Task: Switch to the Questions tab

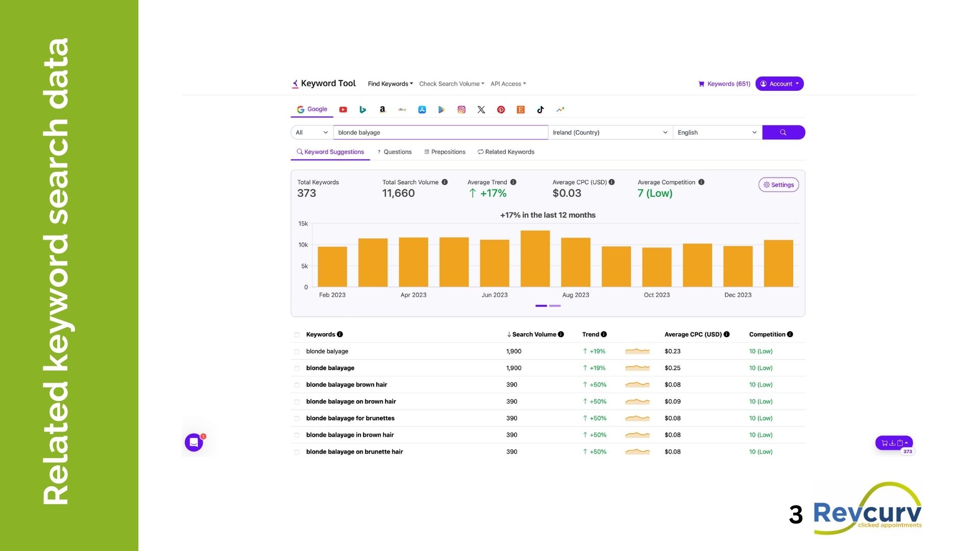Action: pos(394,152)
